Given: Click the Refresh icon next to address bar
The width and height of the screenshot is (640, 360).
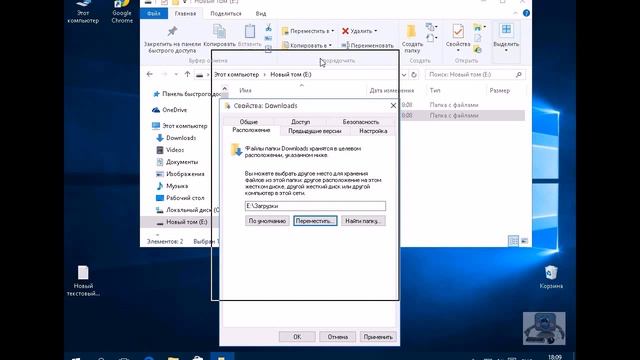Looking at the screenshot, I should pos(414,75).
